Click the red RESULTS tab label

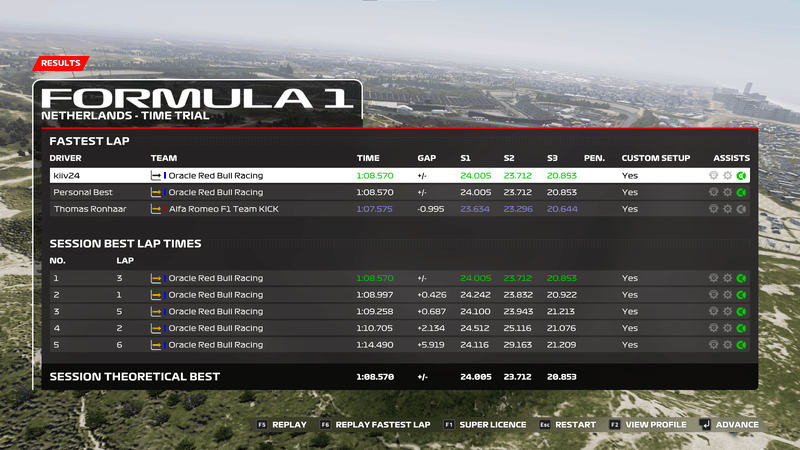pyautogui.click(x=61, y=63)
